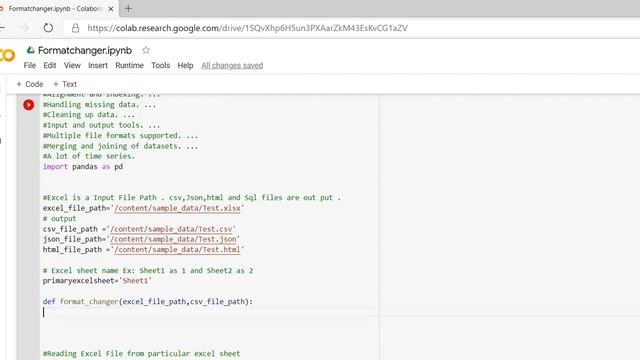Click the 'def format_changer' function line
Viewport: 640px width, 360px height.
coord(148,302)
